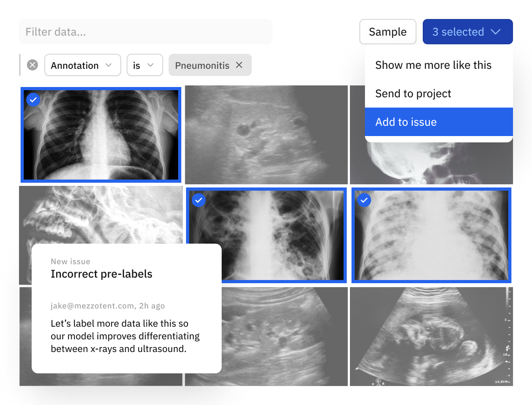Select Send to project from the menu

tap(413, 93)
